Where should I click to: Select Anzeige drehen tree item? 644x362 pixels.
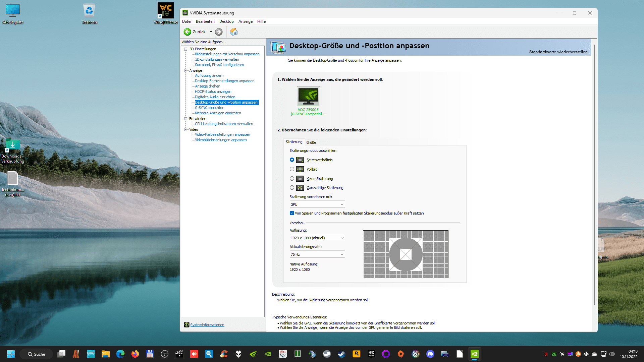tap(207, 86)
